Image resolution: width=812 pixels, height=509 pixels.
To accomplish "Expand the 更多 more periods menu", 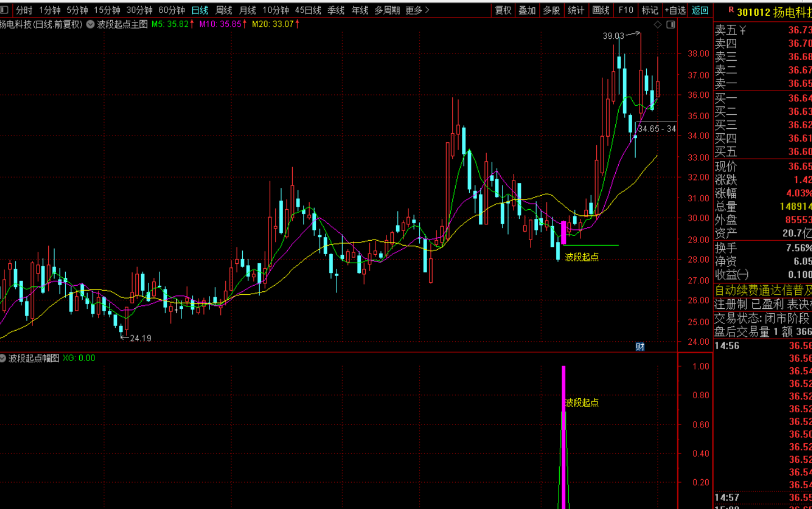I will [417, 10].
